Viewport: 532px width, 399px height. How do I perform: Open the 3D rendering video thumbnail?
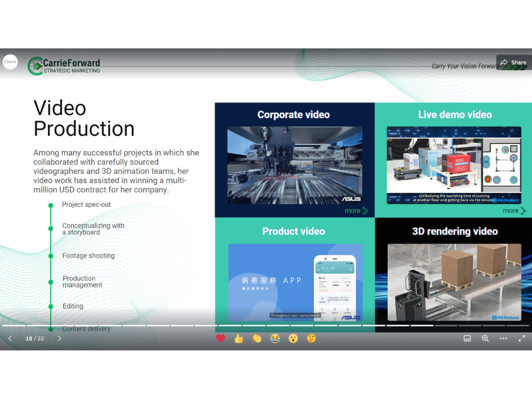pyautogui.click(x=454, y=282)
